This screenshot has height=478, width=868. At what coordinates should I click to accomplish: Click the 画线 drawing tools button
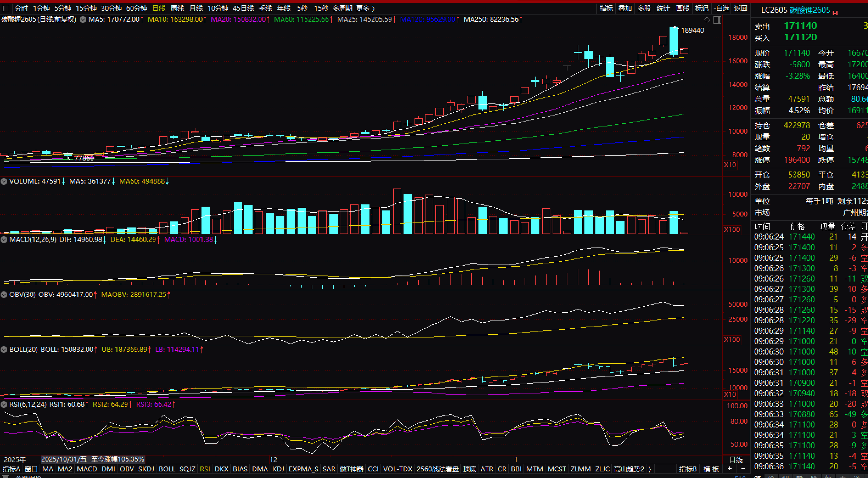683,9
